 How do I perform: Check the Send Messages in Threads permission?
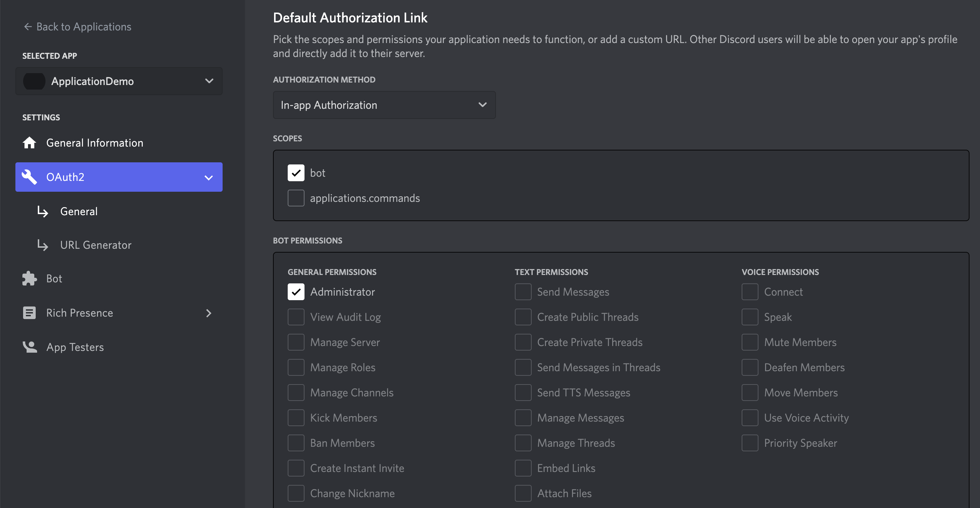tap(523, 367)
